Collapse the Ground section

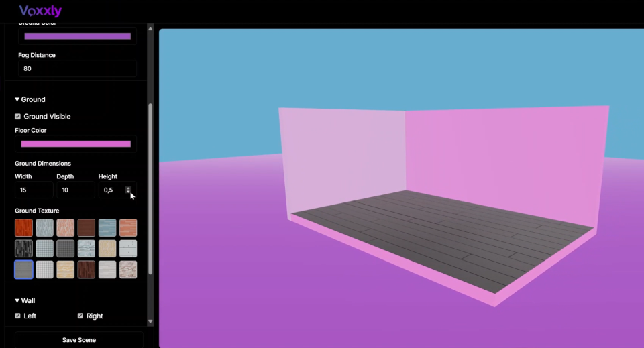coord(30,99)
